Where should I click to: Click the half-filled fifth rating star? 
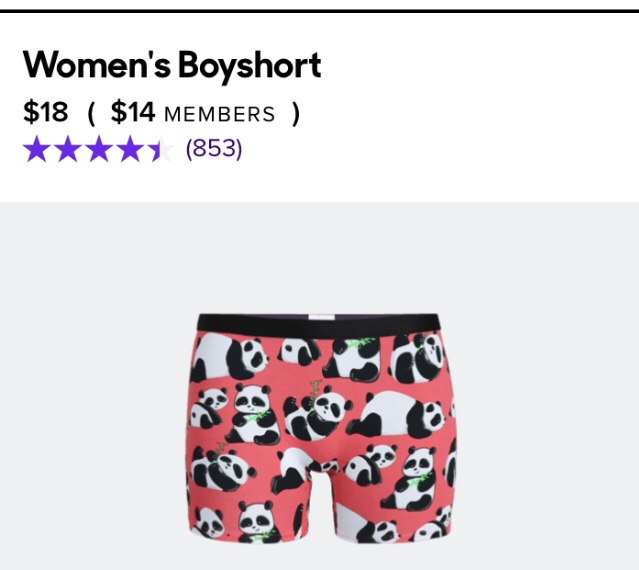(x=160, y=150)
